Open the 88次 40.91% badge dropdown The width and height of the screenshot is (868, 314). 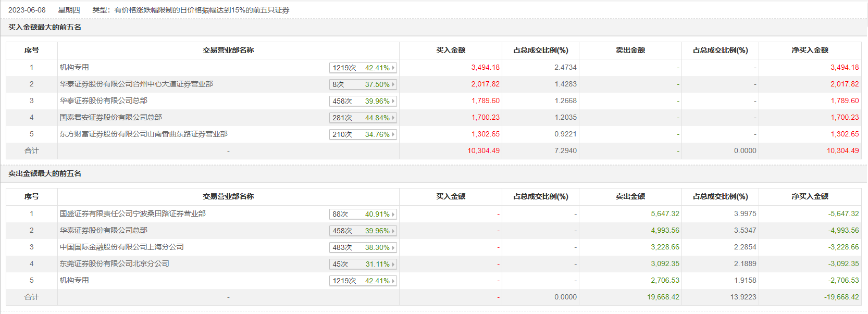pos(363,214)
